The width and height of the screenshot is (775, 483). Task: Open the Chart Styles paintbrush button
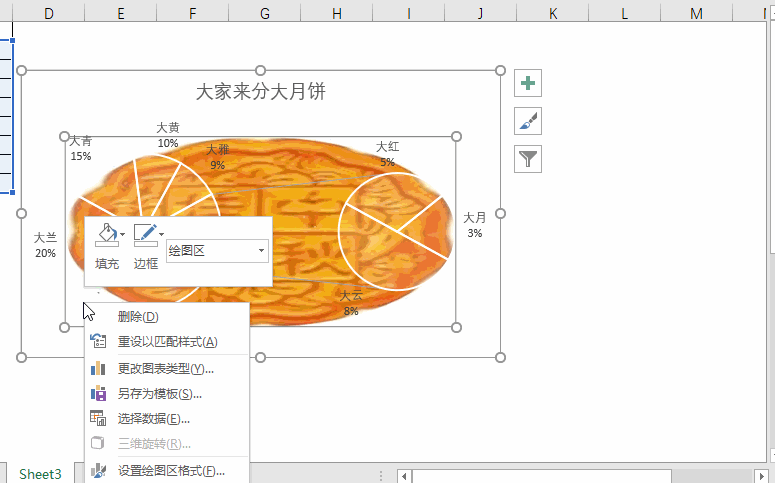[528, 121]
